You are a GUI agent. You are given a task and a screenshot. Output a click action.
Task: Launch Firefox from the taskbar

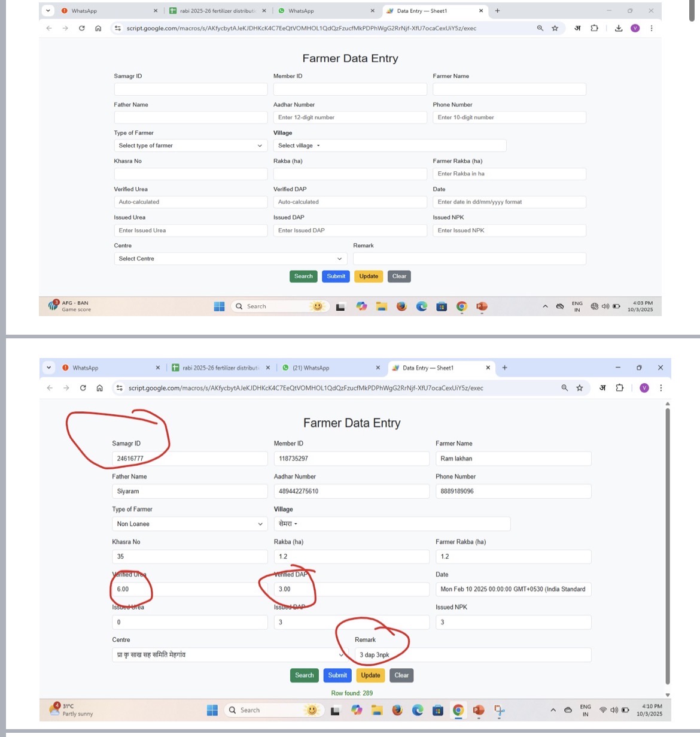pyautogui.click(x=401, y=306)
